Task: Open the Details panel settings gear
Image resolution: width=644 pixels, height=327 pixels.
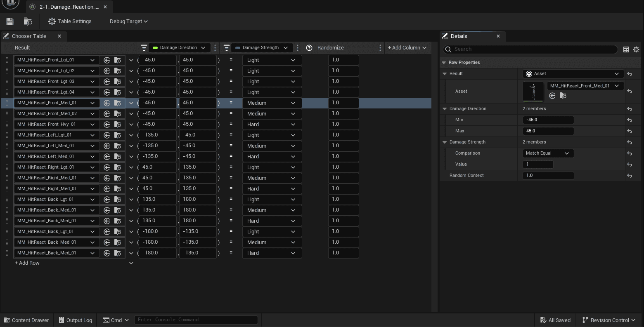Action: 636,49
